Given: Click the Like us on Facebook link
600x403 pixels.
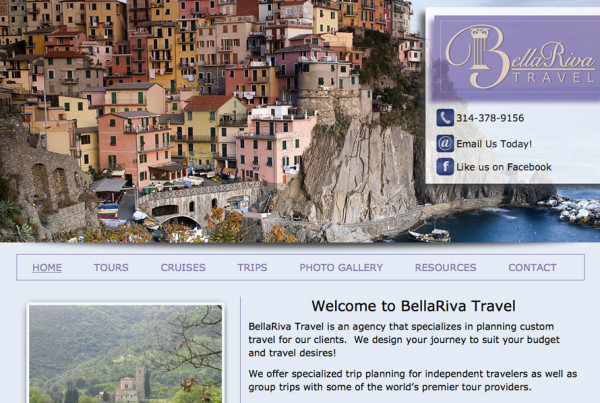Looking at the screenshot, I should pyautogui.click(x=504, y=167).
